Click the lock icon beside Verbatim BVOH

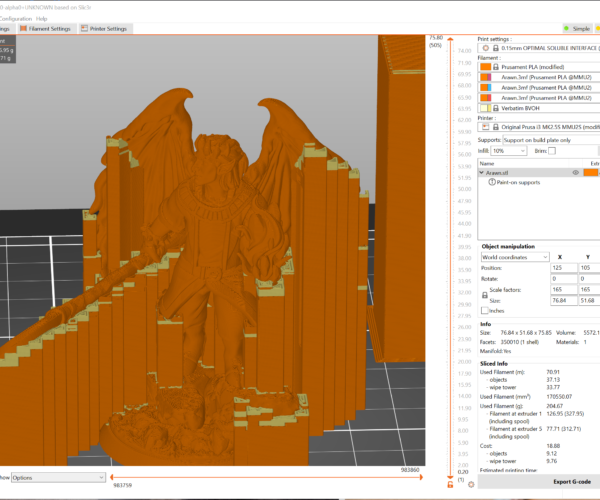tap(496, 108)
